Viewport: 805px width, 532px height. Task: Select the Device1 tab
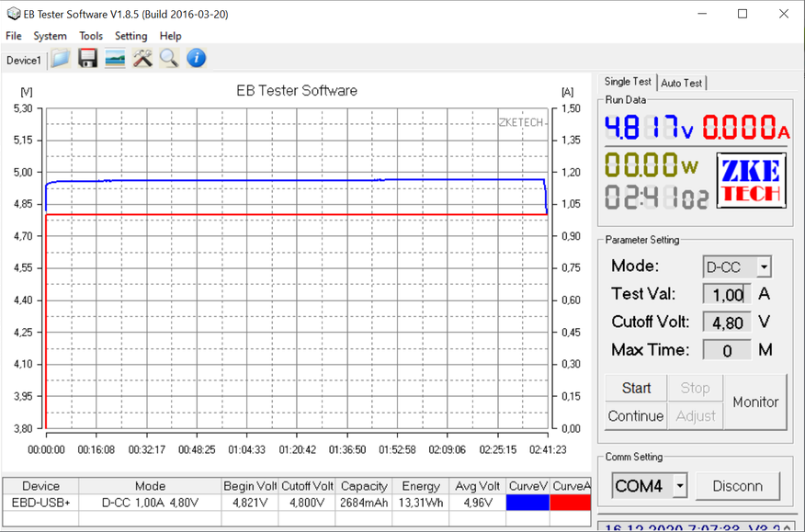(24, 60)
